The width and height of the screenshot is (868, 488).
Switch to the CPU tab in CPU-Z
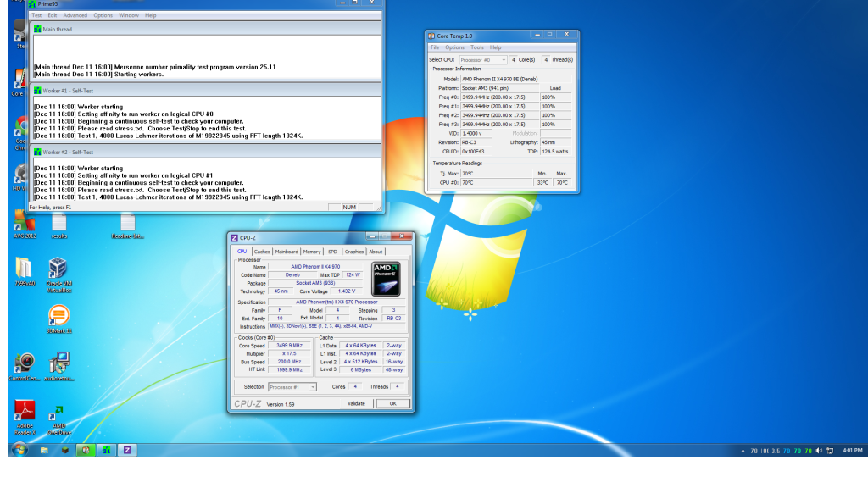[242, 252]
